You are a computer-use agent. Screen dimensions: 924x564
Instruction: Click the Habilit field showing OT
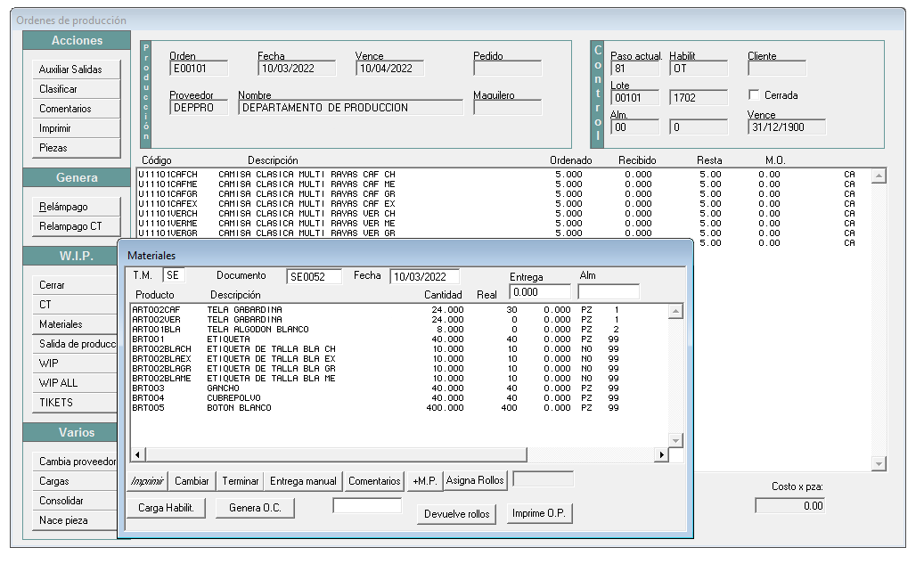[699, 69]
